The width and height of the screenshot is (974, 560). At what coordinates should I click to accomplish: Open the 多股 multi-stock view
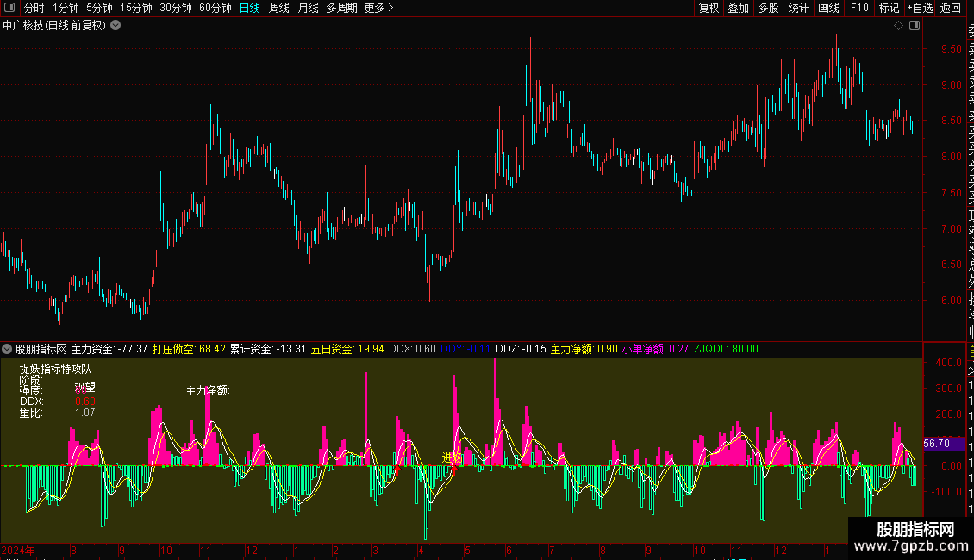click(x=768, y=9)
